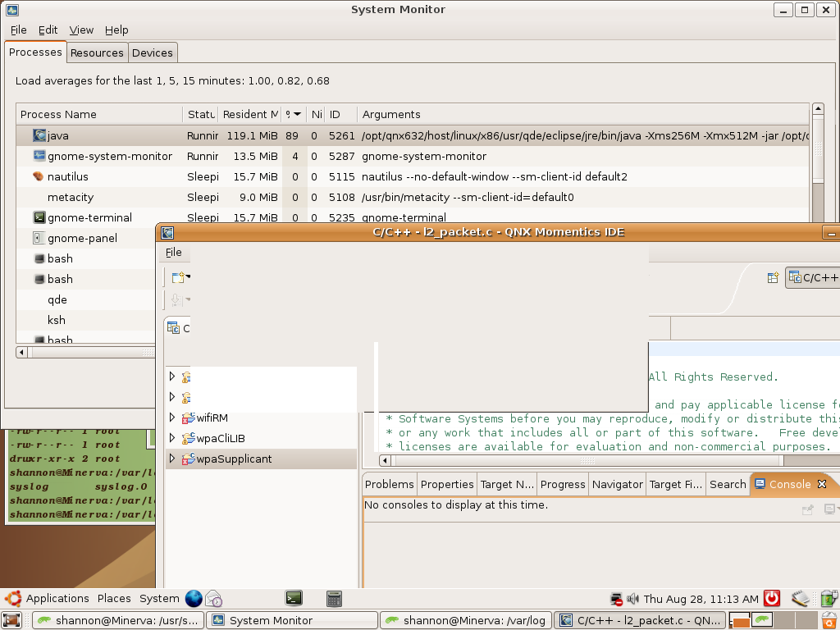The width and height of the screenshot is (840, 630).
Task: Open the Problems tab in the IDE
Action: pyautogui.click(x=390, y=484)
